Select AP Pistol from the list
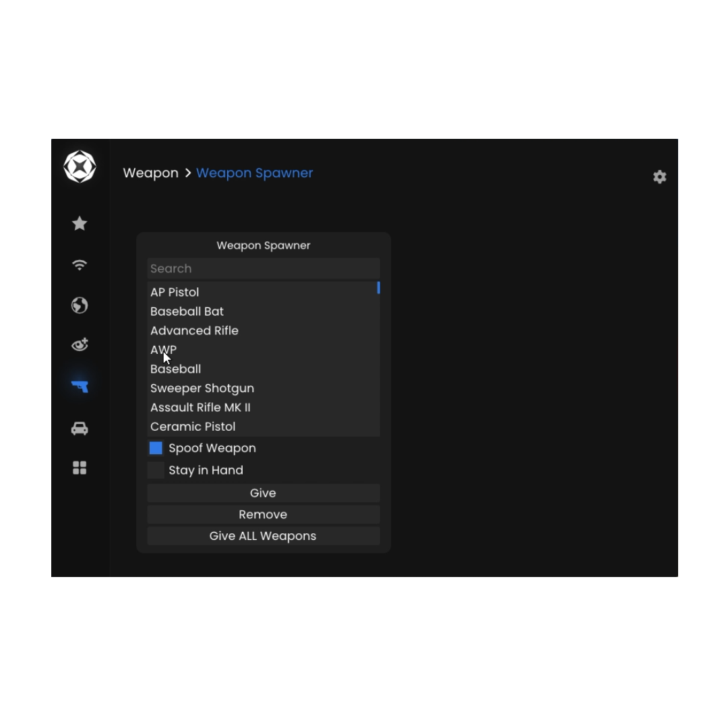The image size is (728, 728). tap(175, 293)
